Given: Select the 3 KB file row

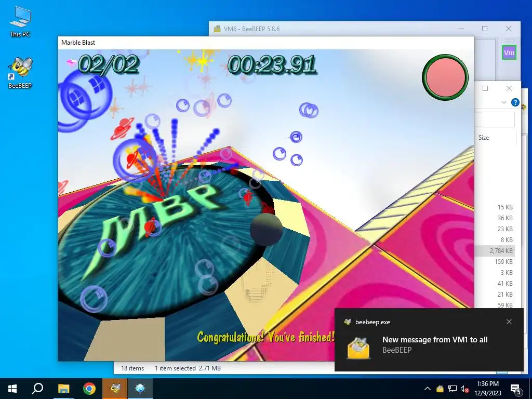Looking at the screenshot, I should [x=495, y=272].
